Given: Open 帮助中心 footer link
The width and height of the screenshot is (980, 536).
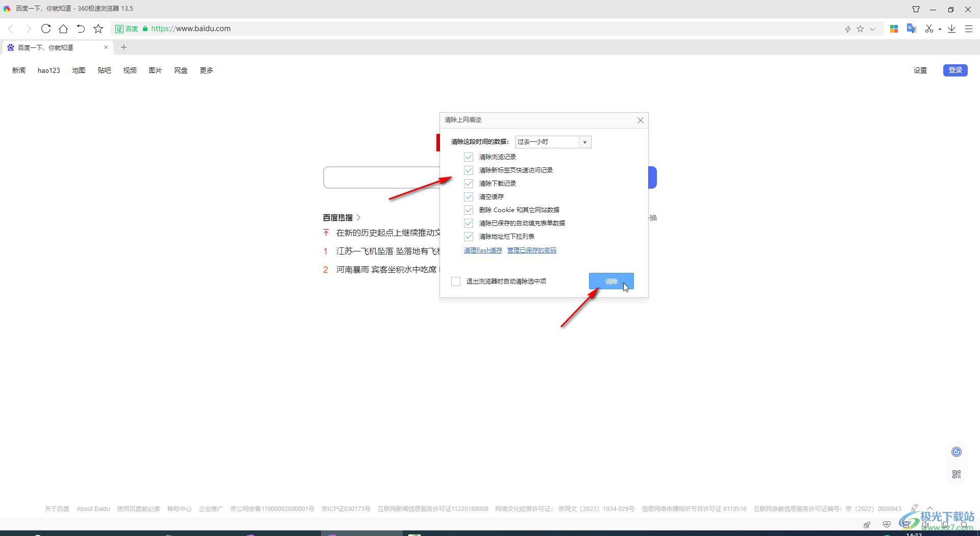Looking at the screenshot, I should [179, 509].
